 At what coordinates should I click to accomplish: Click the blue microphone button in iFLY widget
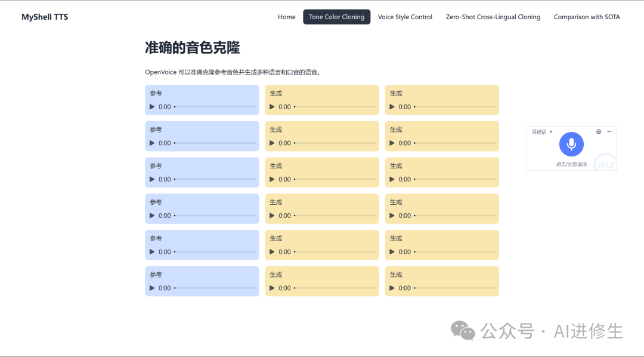[x=571, y=144]
